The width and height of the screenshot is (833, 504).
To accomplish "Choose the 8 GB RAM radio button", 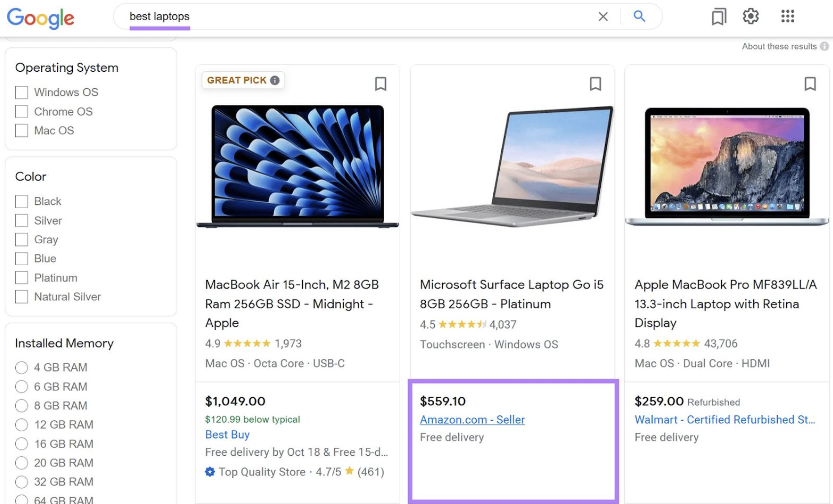I will coord(21,406).
